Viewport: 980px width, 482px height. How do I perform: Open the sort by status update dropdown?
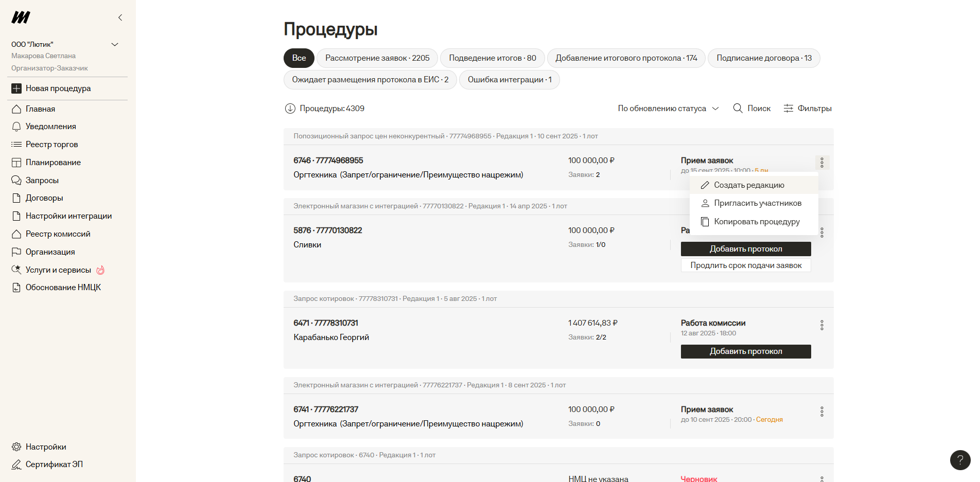pos(668,109)
